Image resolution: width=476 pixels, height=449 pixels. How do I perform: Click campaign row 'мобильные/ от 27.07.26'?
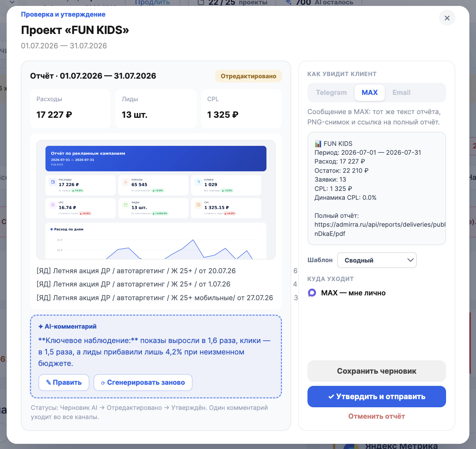(155, 298)
